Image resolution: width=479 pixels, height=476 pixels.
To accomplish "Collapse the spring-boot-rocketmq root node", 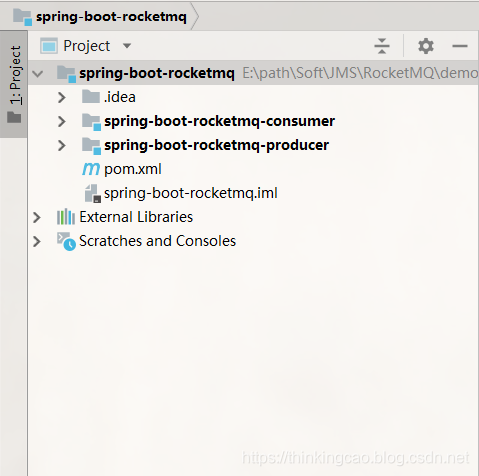I will [x=38, y=74].
